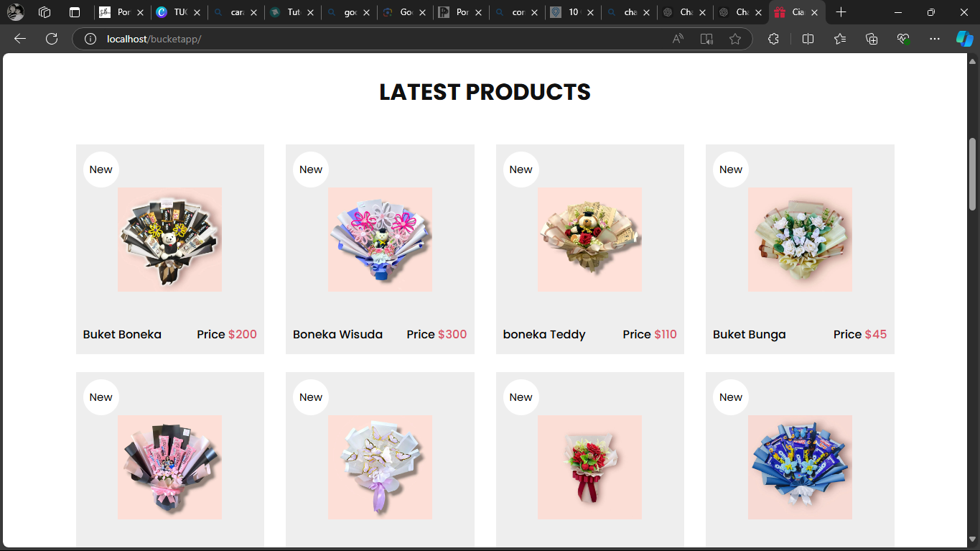Click 'New' badge on Boneka Wisuda card
Viewport: 980px width, 551px height.
click(311, 170)
